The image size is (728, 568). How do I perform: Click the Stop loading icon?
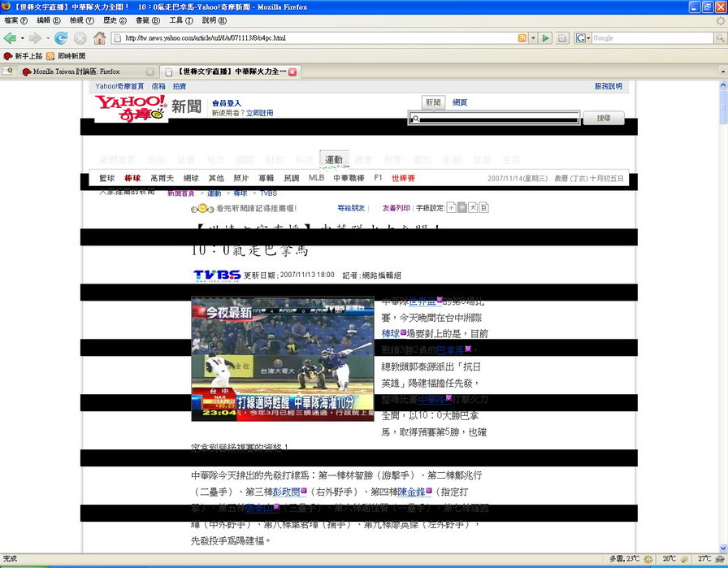(x=80, y=38)
